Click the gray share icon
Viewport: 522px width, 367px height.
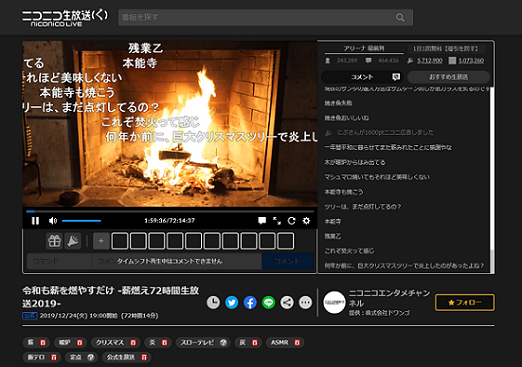pyautogui.click(x=287, y=302)
